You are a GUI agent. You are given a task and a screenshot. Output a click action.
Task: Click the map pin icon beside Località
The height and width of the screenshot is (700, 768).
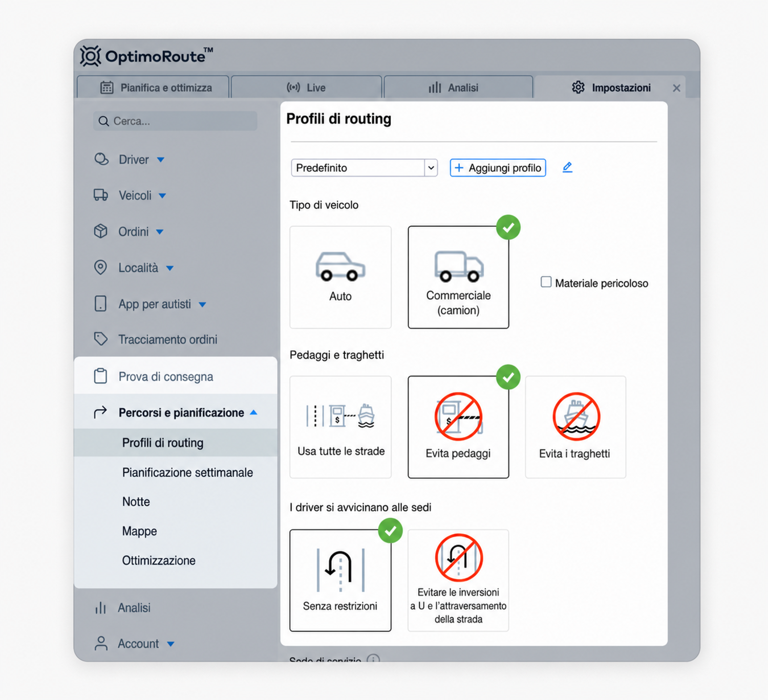pos(101,268)
